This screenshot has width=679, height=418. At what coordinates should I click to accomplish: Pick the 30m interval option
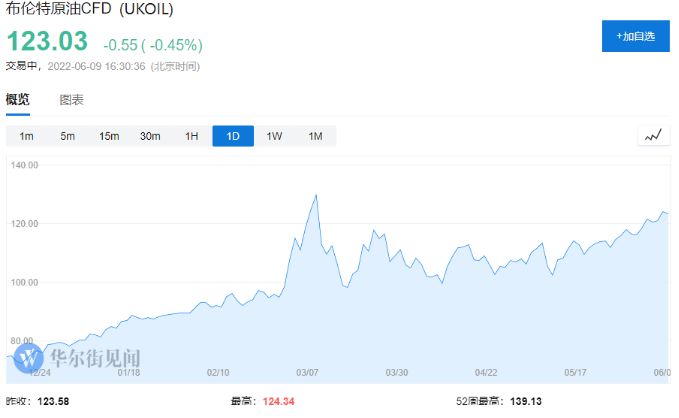[150, 136]
